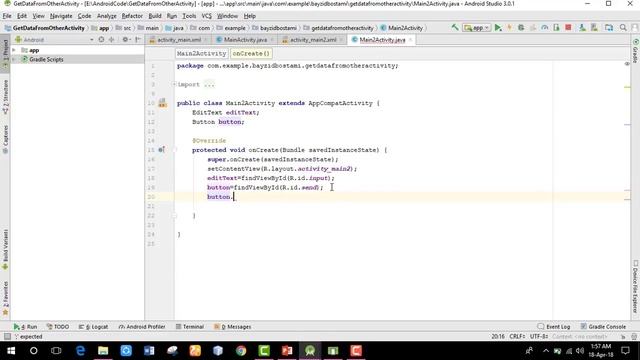Image resolution: width=640 pixels, height=360 pixels.
Task: Open File Explorer from the taskbar
Action: click(x=103, y=351)
